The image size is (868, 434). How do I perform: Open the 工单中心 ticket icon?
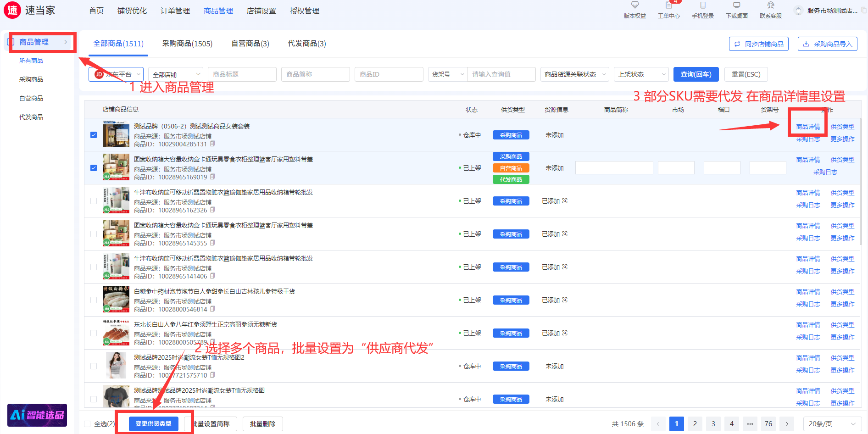(668, 6)
